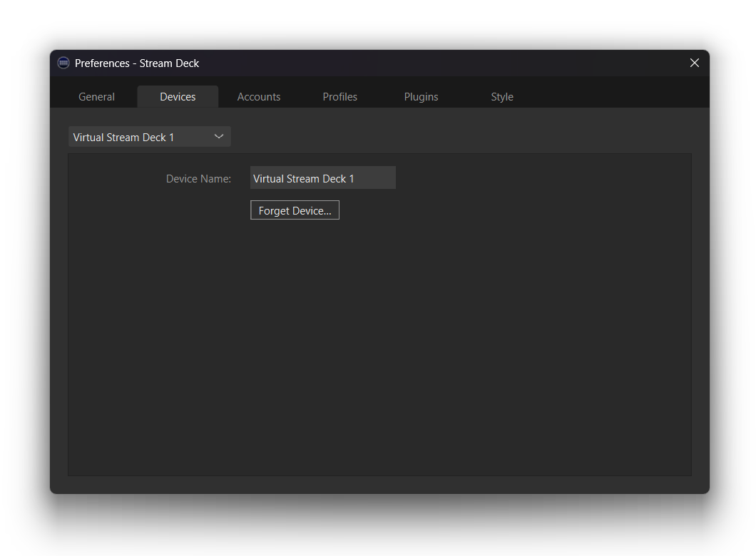Click the Device Name input field
Screen dimensions: 756x556
[323, 177]
